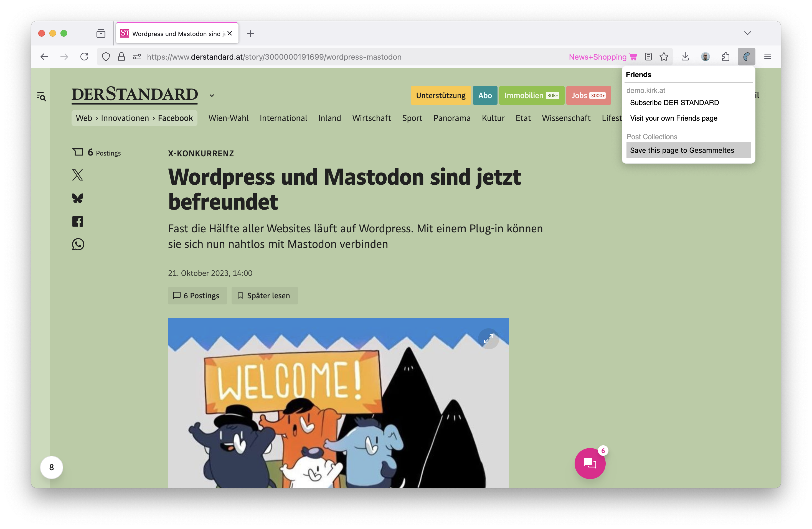812x529 pixels.
Task: Click the Unterstützung button
Action: point(440,95)
